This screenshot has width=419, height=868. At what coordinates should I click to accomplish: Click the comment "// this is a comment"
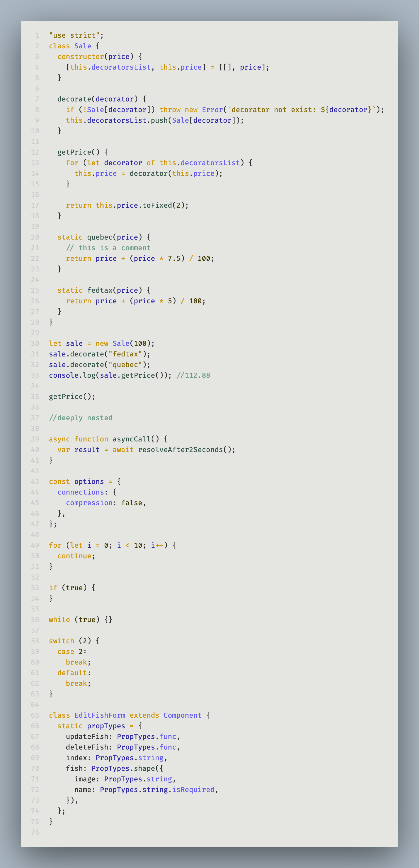(108, 248)
